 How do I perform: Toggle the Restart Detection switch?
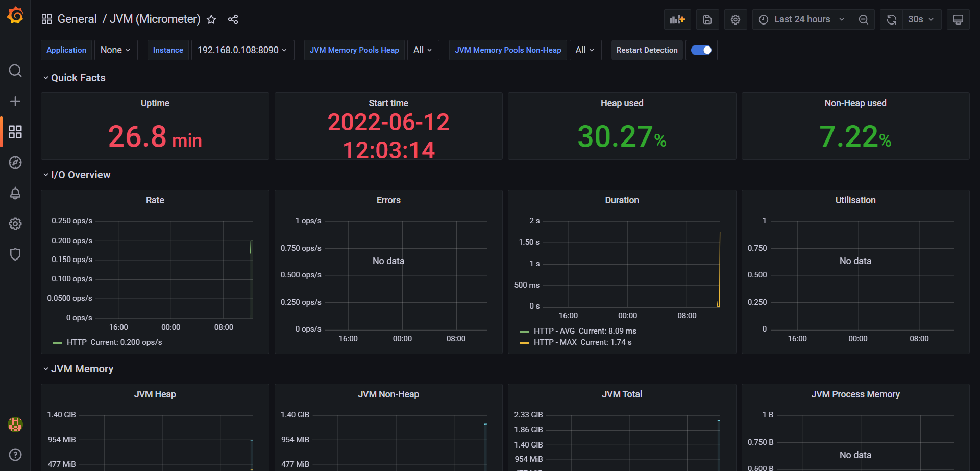701,50
